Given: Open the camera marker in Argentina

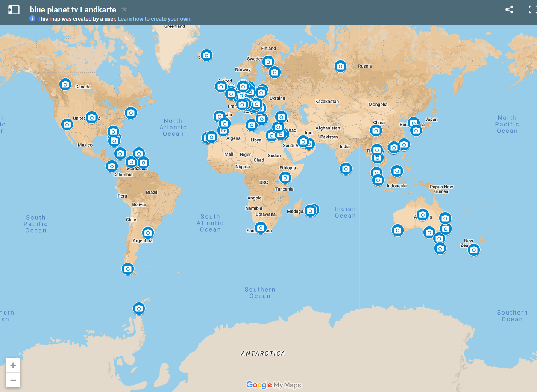Looking at the screenshot, I should (x=148, y=233).
